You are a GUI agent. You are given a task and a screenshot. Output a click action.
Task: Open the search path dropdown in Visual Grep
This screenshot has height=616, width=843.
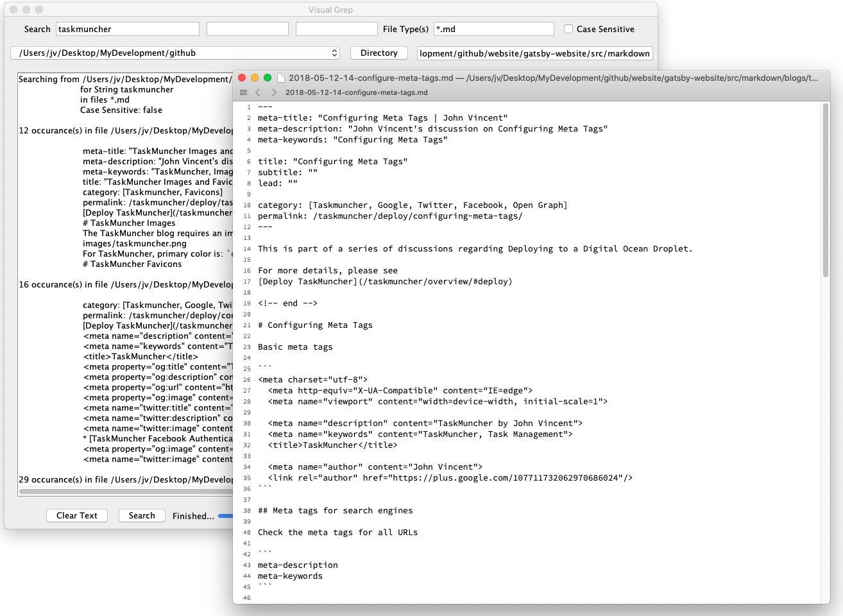[175, 53]
